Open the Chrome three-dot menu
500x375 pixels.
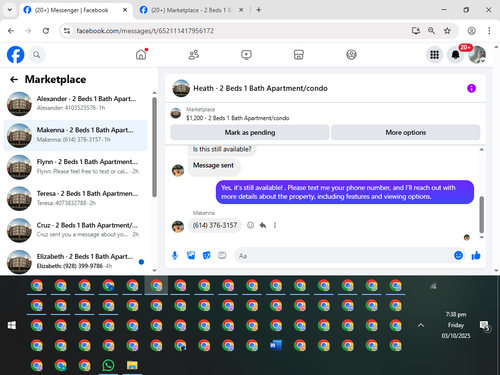point(489,31)
